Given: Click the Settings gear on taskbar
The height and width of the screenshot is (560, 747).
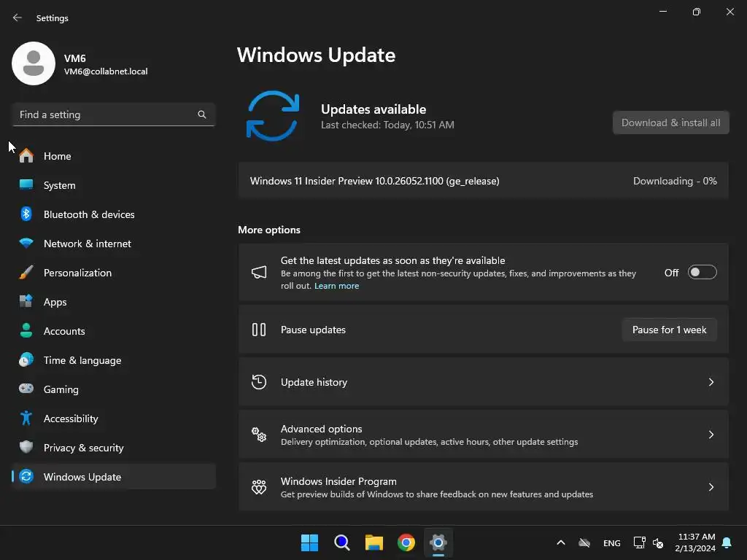Looking at the screenshot, I should [x=438, y=542].
